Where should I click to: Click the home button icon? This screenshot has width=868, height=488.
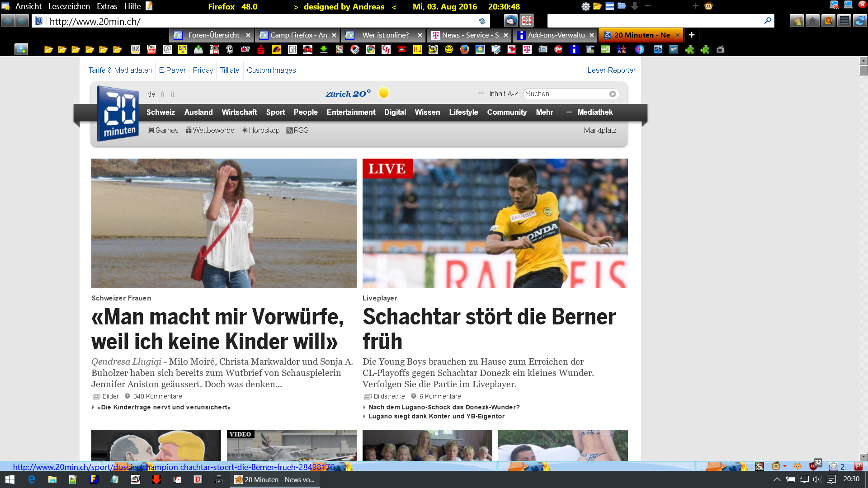[812, 21]
